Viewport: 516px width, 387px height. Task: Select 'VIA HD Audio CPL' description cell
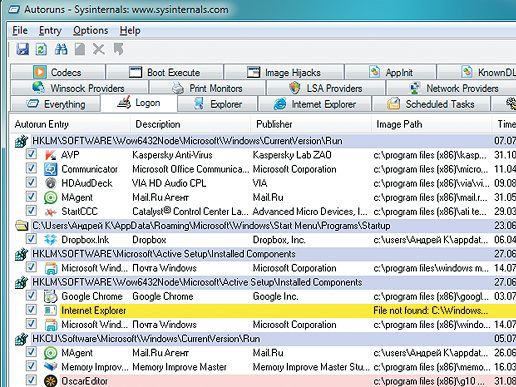pyautogui.click(x=169, y=183)
